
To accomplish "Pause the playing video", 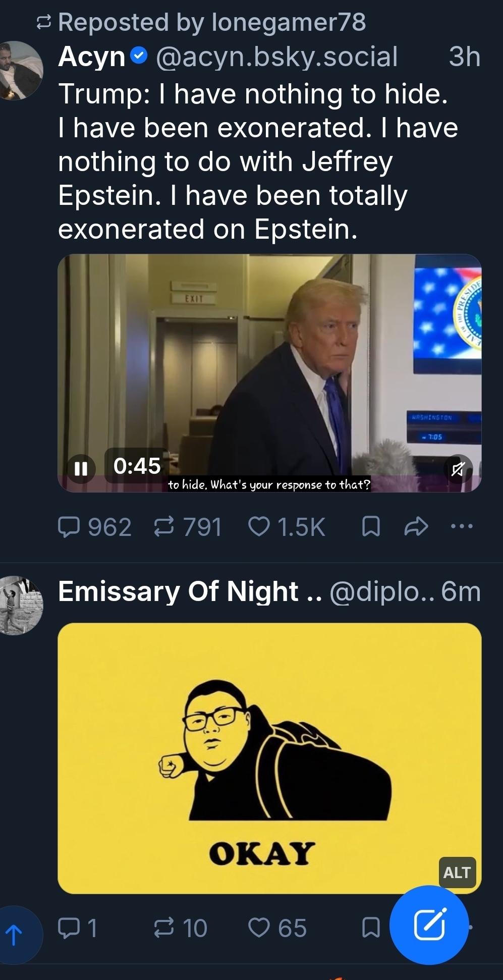I will coord(81,469).
